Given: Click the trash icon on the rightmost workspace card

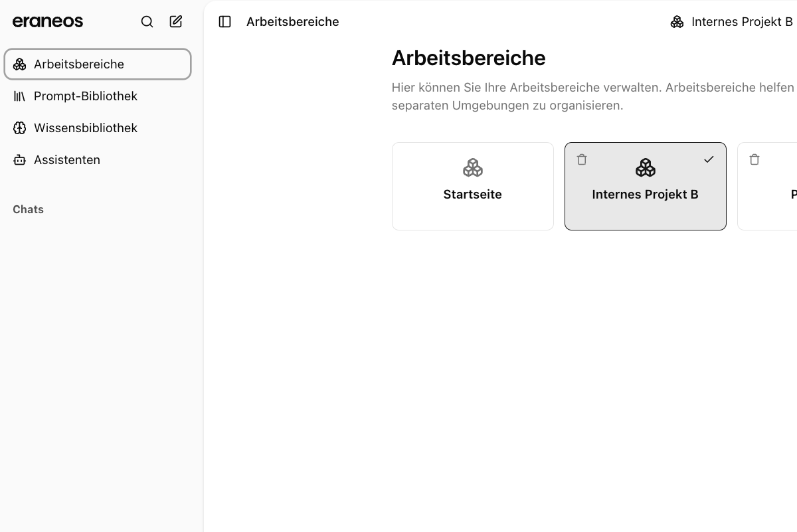Looking at the screenshot, I should pyautogui.click(x=754, y=159).
